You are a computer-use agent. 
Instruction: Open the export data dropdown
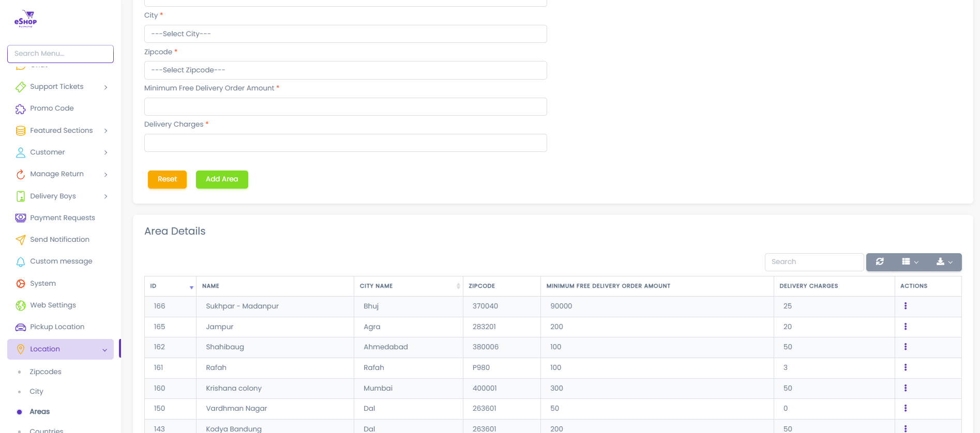point(944,262)
